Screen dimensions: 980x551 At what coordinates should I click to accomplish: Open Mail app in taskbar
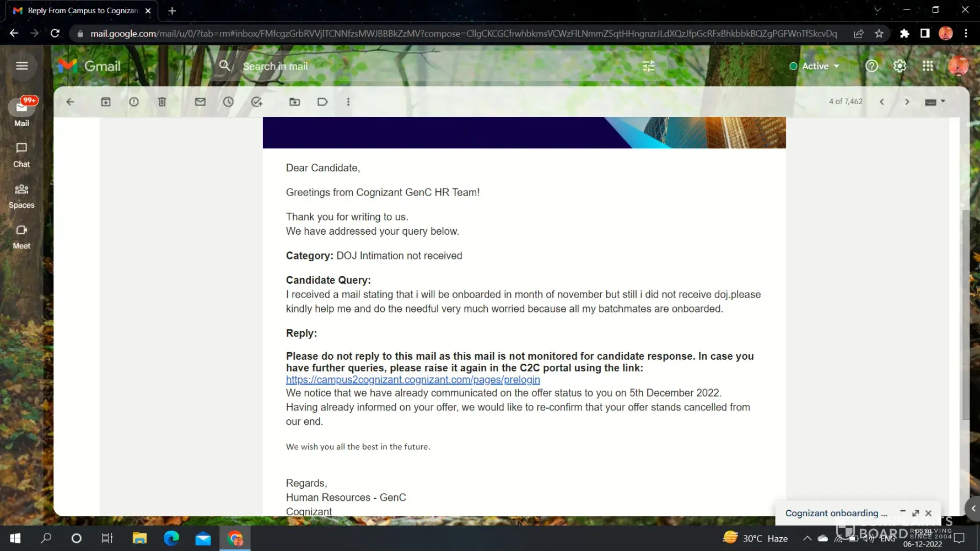tap(203, 538)
